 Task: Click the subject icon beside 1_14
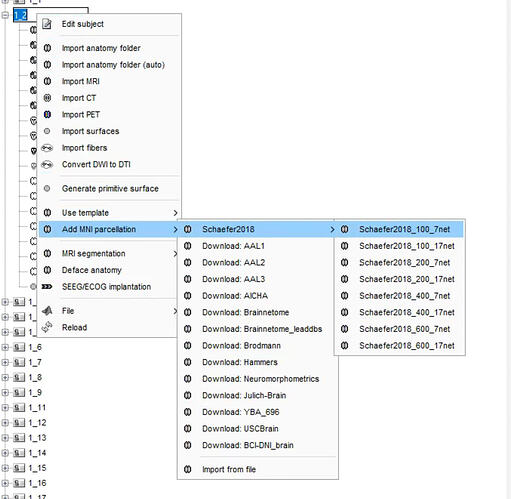click(19, 453)
